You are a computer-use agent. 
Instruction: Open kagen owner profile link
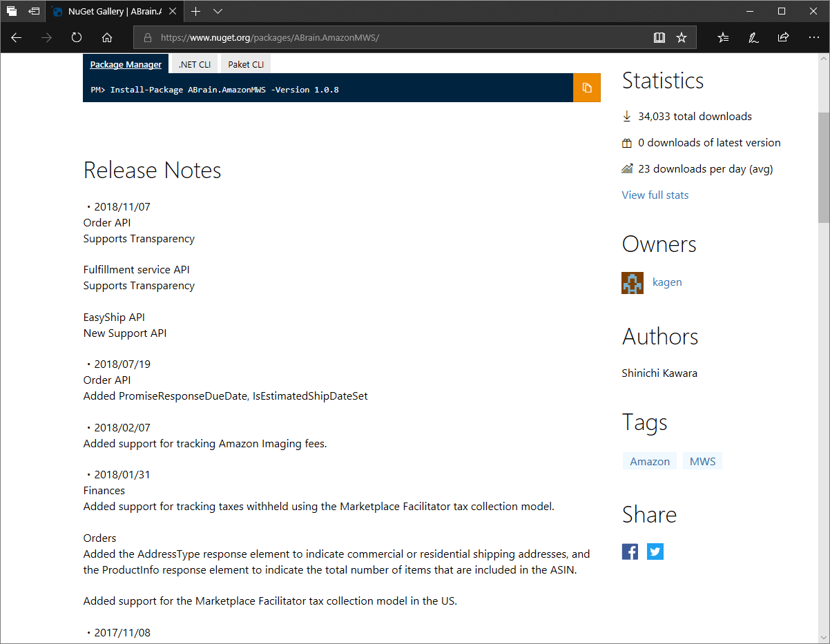tap(667, 282)
